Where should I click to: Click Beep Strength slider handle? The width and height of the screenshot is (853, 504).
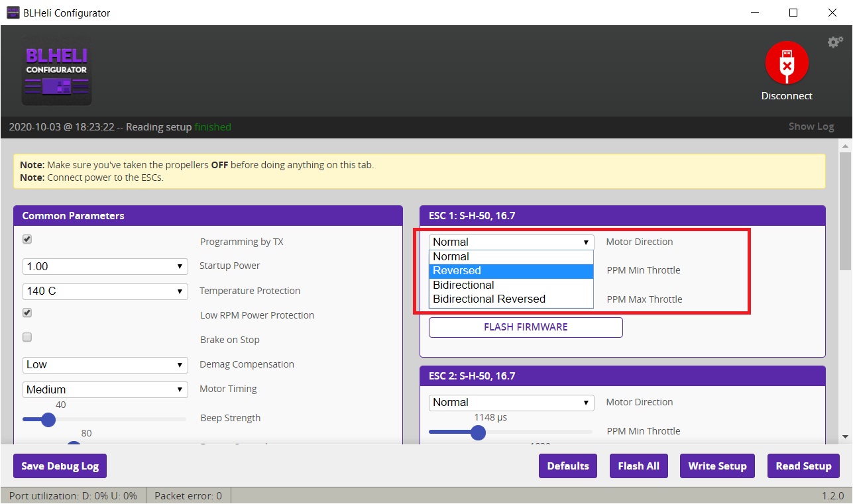(x=47, y=419)
